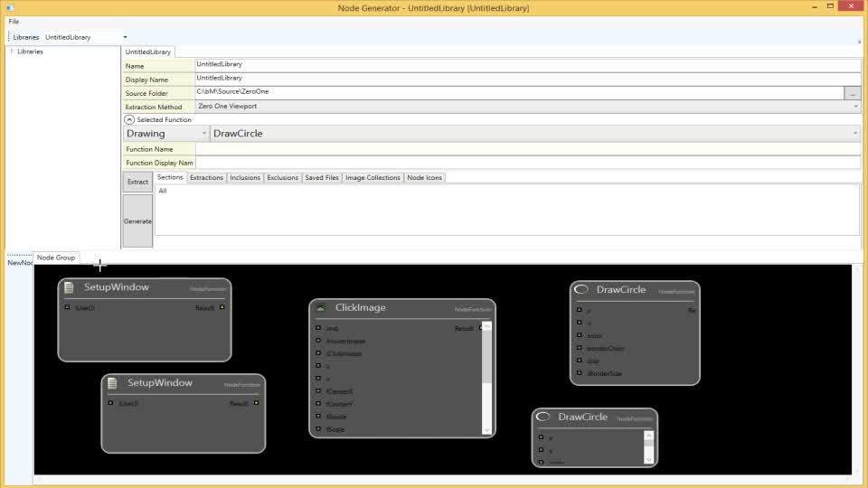Switch to the Image Collections tab
This screenshot has height=488, width=868.
coord(373,178)
